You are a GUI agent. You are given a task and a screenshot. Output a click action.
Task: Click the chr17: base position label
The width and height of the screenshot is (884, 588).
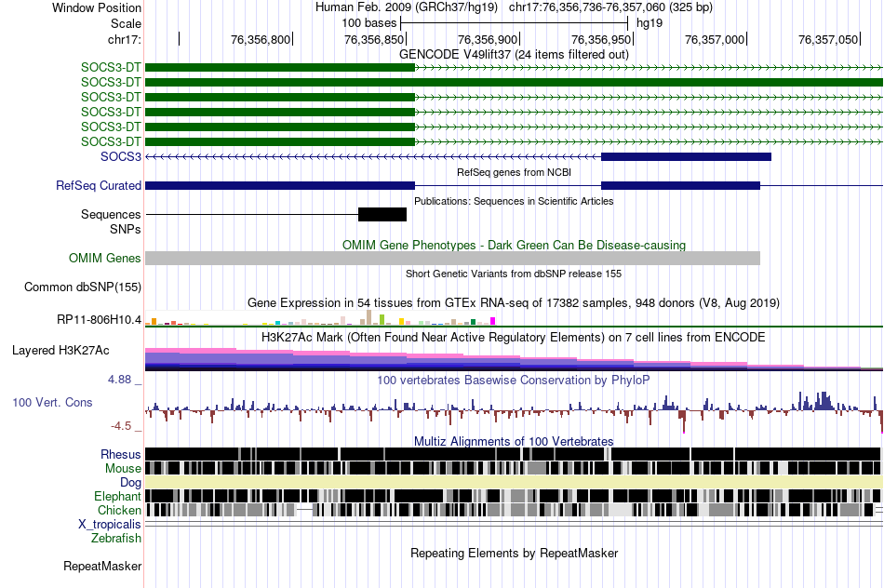[125, 39]
